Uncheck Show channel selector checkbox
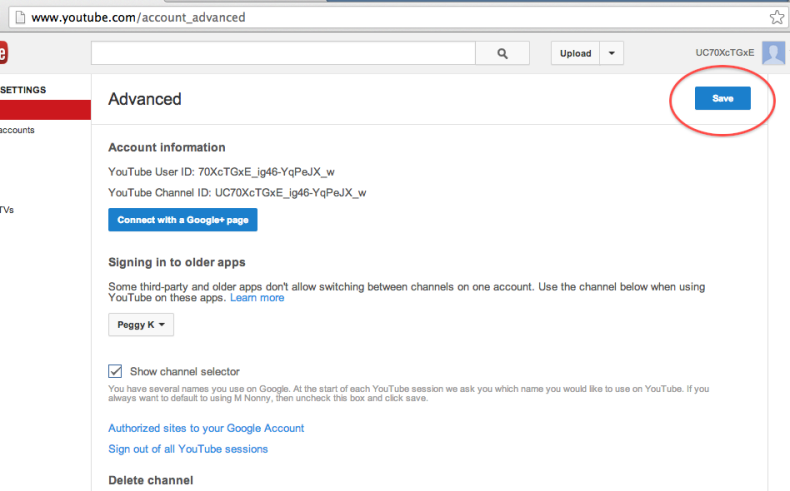 (x=115, y=371)
